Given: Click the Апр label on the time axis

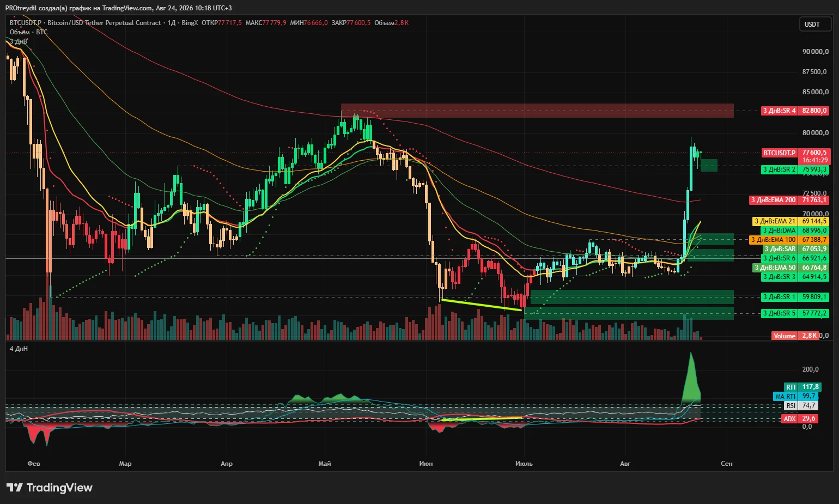Looking at the screenshot, I should (x=227, y=464).
